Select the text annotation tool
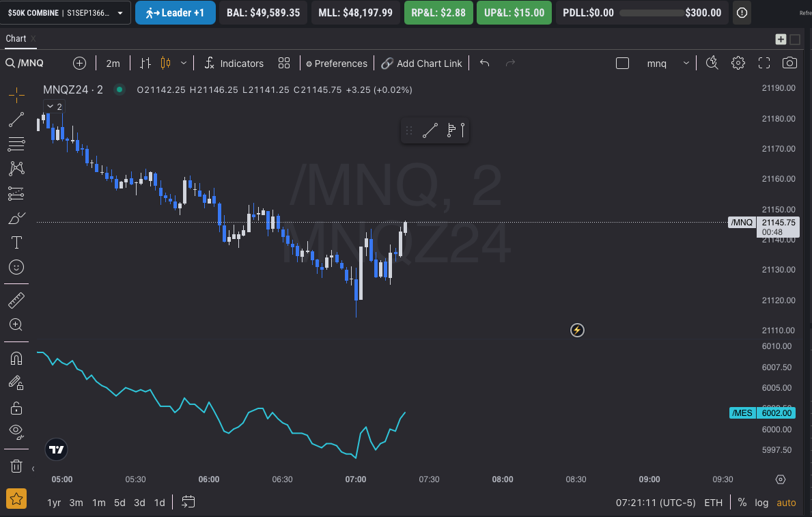Viewport: 812px width, 517px height. click(x=16, y=242)
